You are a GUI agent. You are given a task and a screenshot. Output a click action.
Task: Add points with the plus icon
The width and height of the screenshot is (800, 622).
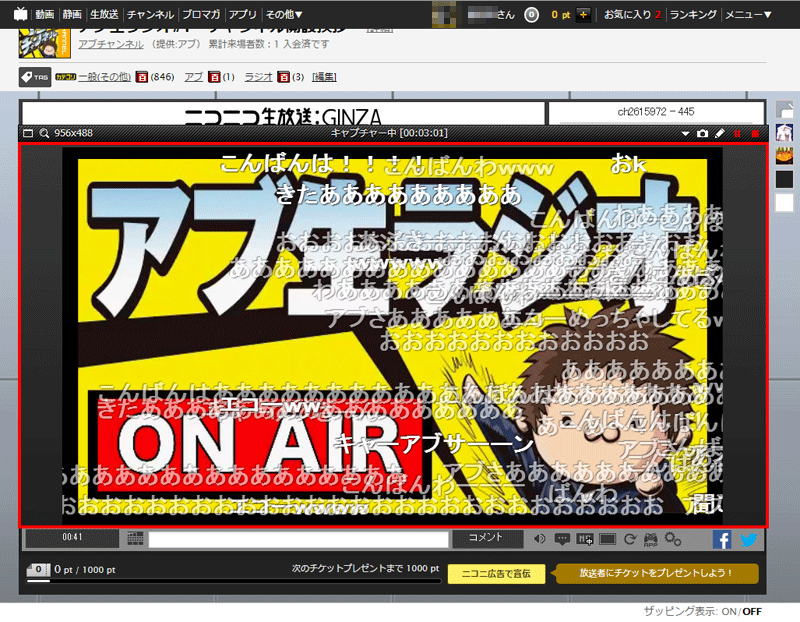click(583, 15)
